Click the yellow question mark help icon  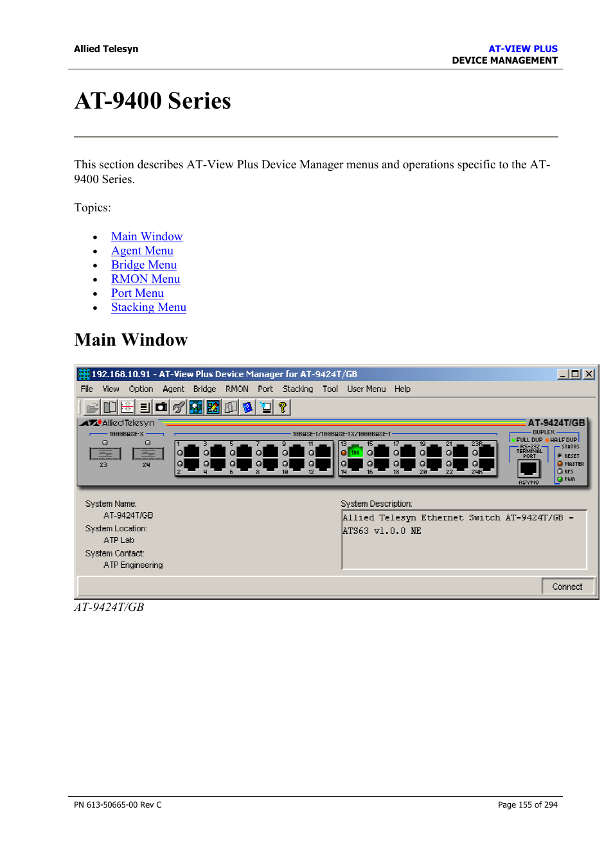click(x=282, y=407)
